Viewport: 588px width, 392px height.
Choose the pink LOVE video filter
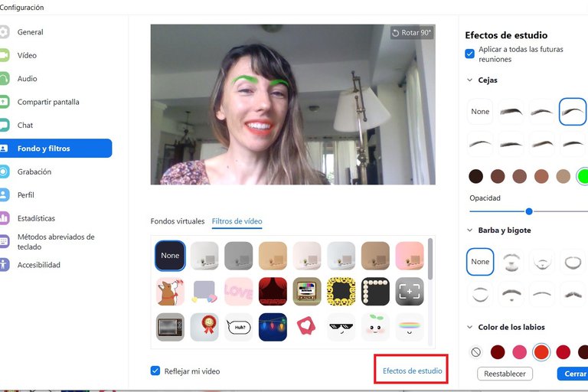click(x=239, y=292)
